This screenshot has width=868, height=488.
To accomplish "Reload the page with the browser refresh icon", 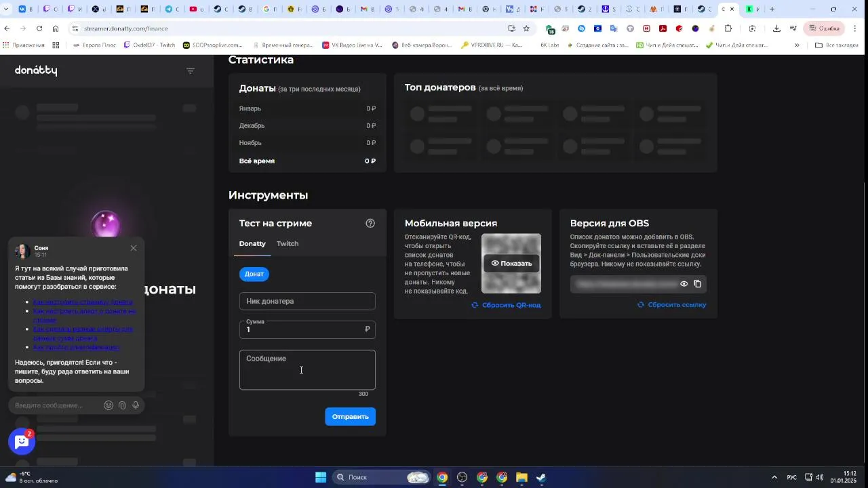I will [x=39, y=28].
